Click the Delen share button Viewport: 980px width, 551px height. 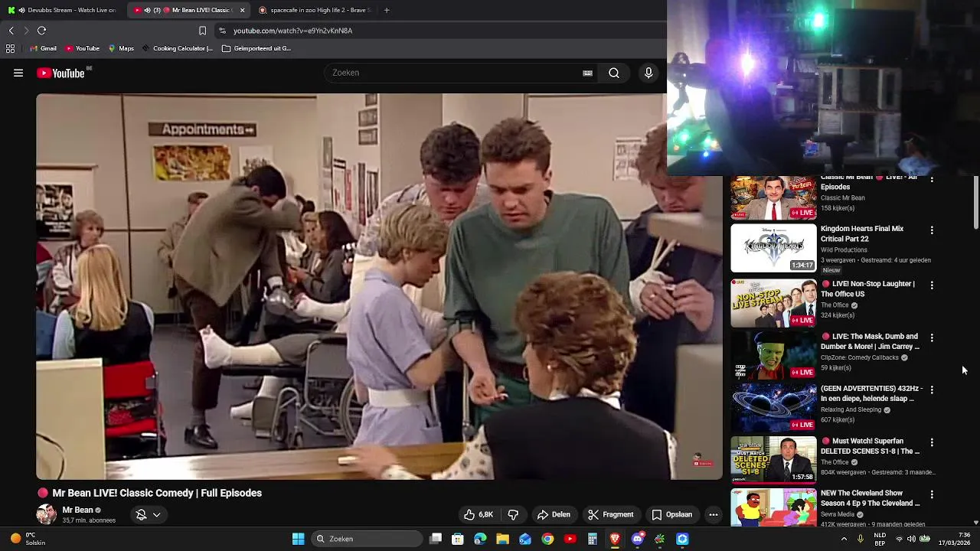coord(554,515)
